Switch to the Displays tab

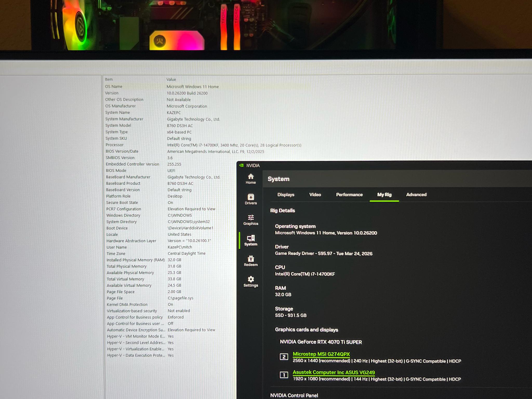coord(286,195)
